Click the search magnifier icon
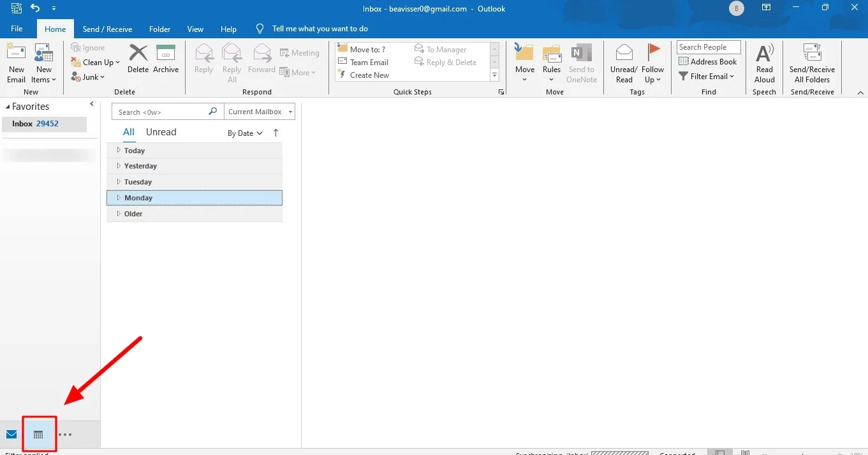The image size is (868, 455). tap(213, 111)
